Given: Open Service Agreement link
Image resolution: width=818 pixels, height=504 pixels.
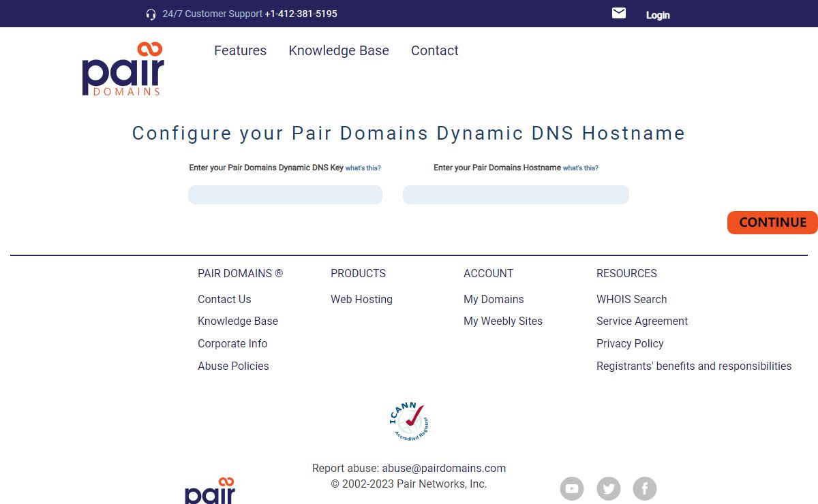Looking at the screenshot, I should (x=642, y=321).
